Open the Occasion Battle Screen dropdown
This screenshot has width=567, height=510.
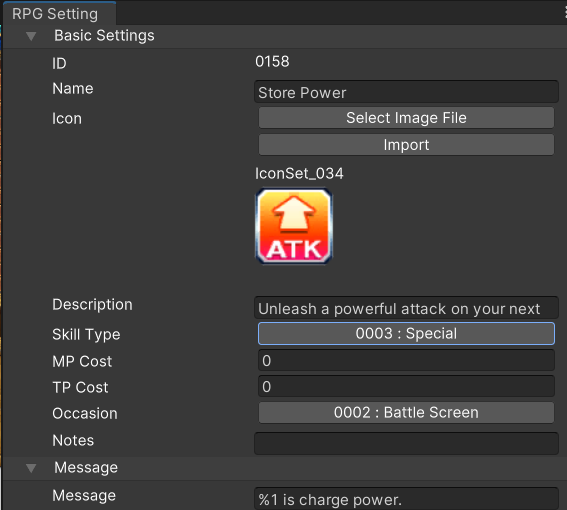pyautogui.click(x=406, y=413)
